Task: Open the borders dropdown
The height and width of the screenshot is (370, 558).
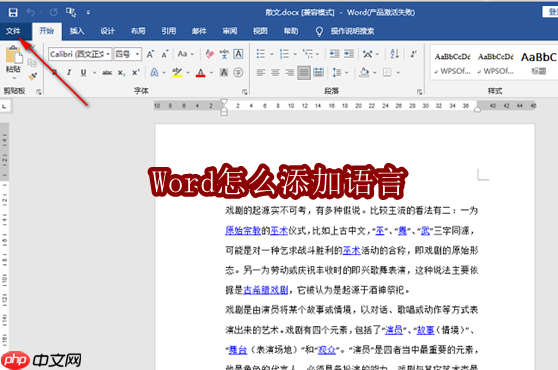Action: tap(398, 73)
